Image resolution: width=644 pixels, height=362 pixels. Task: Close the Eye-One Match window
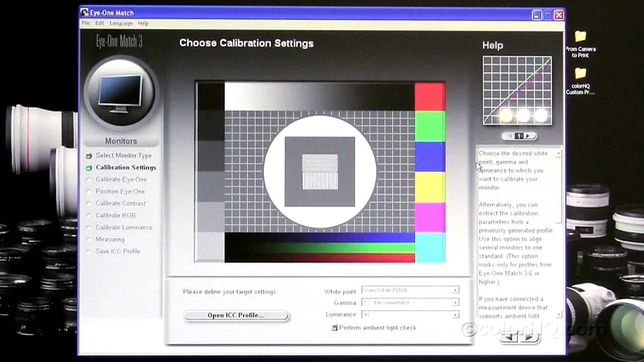558,15
